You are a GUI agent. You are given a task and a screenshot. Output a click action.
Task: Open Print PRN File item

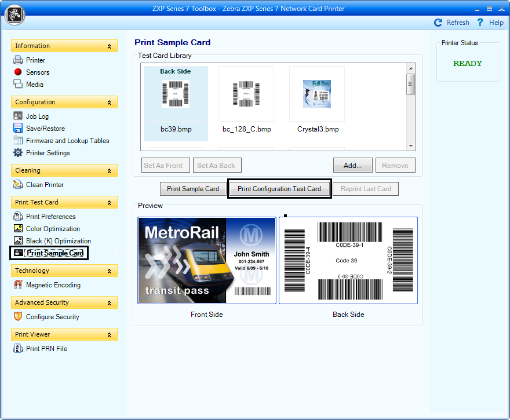(x=46, y=349)
